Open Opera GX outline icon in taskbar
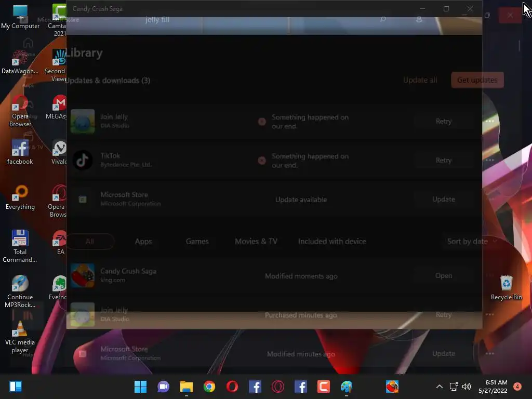Viewport: 532px width, 399px height. (278, 387)
